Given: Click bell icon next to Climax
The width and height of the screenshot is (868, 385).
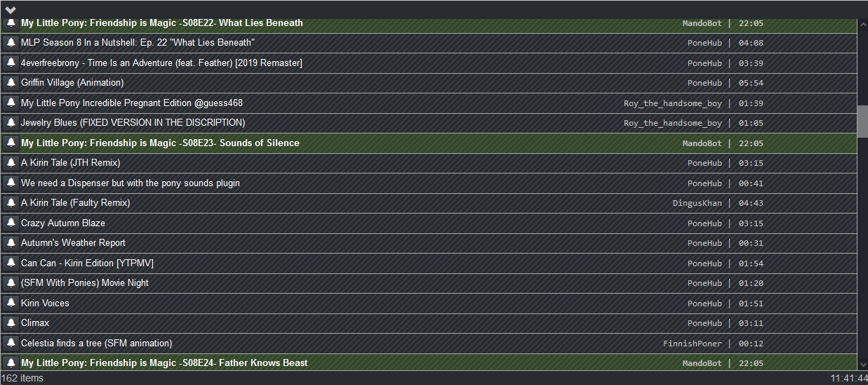Looking at the screenshot, I should (11, 322).
